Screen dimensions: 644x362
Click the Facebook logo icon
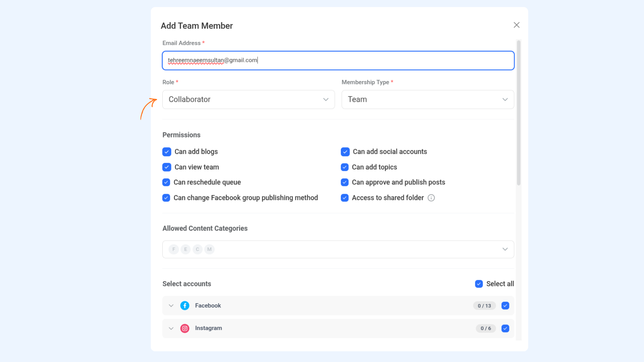(185, 306)
